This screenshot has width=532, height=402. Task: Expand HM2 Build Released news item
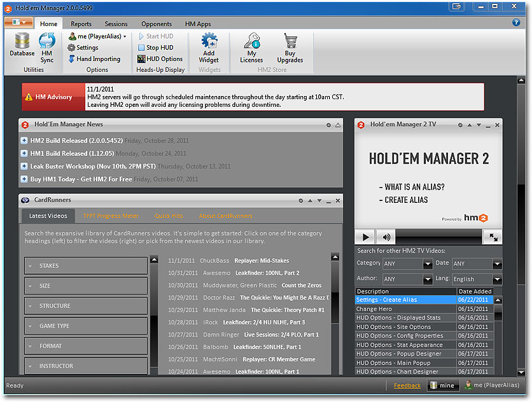[x=24, y=141]
